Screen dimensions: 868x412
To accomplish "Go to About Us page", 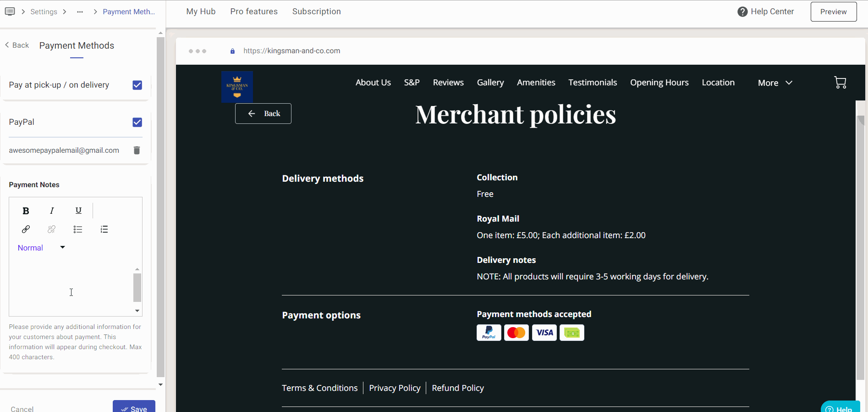I will (x=373, y=83).
